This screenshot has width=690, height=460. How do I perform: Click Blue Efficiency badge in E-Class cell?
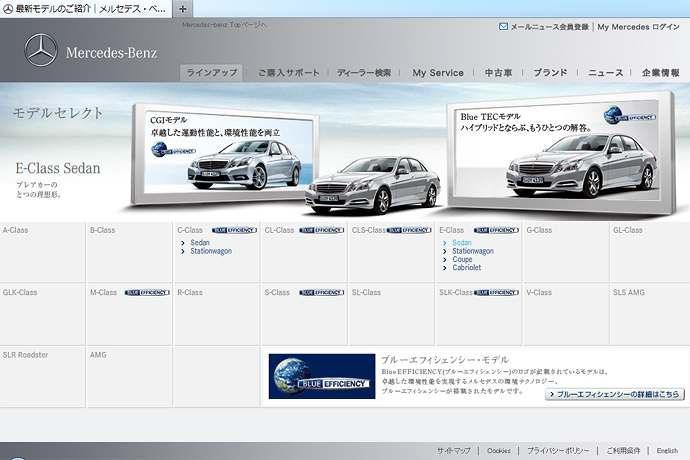click(x=496, y=230)
